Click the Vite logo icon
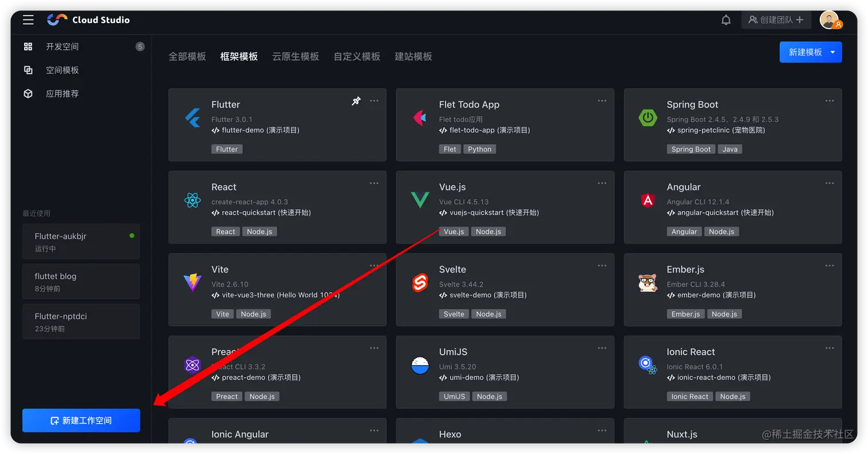This screenshot has width=868, height=454. (193, 283)
